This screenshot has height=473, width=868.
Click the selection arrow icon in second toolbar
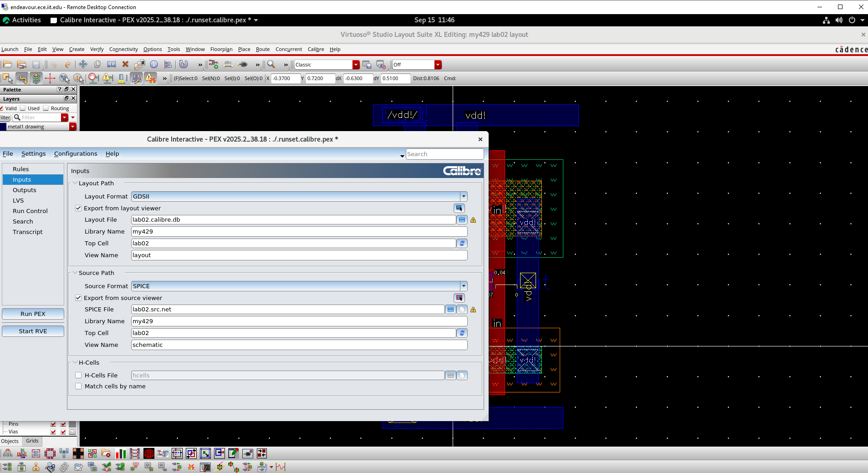[7, 78]
